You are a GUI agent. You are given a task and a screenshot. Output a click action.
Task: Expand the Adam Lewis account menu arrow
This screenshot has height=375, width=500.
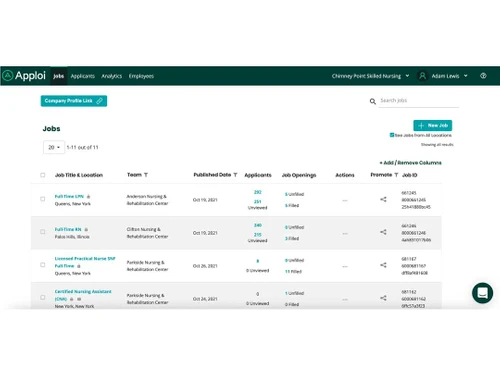[466, 76]
